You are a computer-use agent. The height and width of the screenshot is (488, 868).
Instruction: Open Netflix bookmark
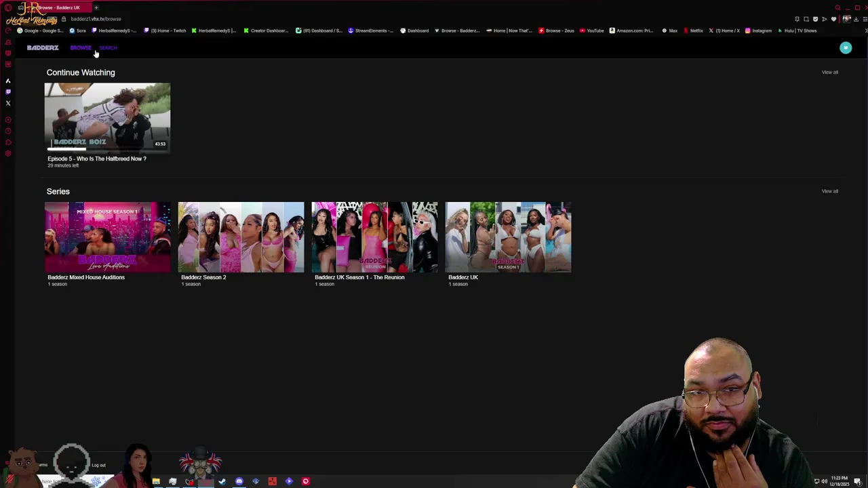693,30
